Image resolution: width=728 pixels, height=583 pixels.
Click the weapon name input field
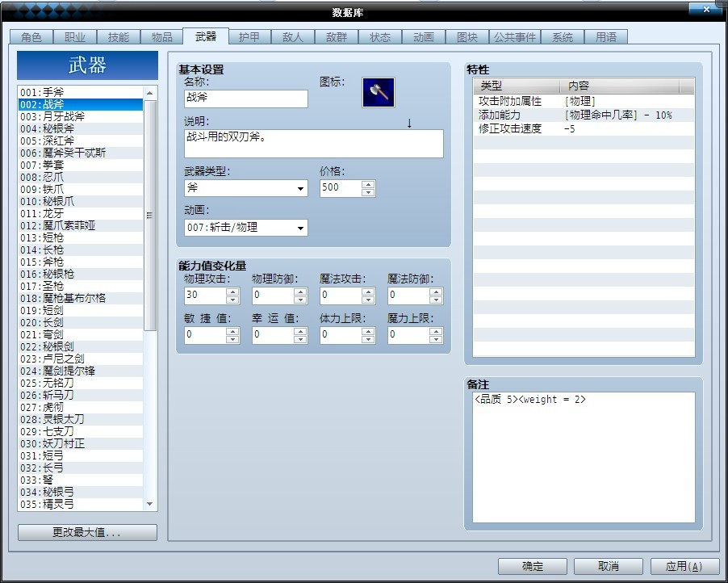point(246,99)
